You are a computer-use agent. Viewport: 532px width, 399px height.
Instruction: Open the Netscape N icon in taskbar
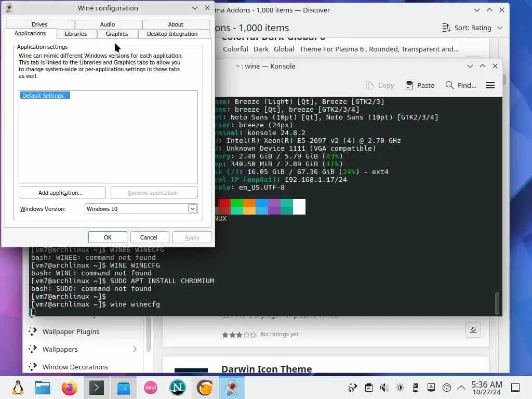click(x=178, y=388)
